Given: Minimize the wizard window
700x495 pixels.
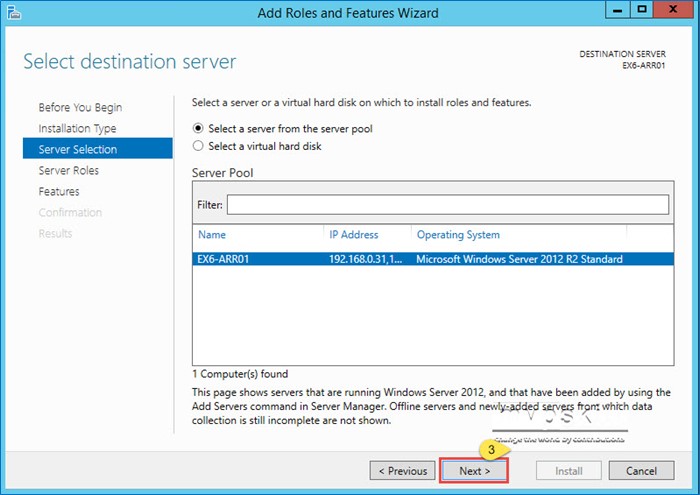Looking at the screenshot, I should [x=617, y=9].
